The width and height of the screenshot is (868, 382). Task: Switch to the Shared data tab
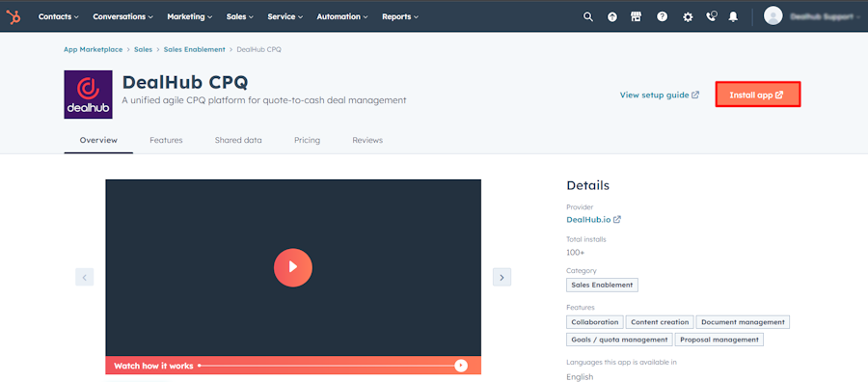(238, 141)
